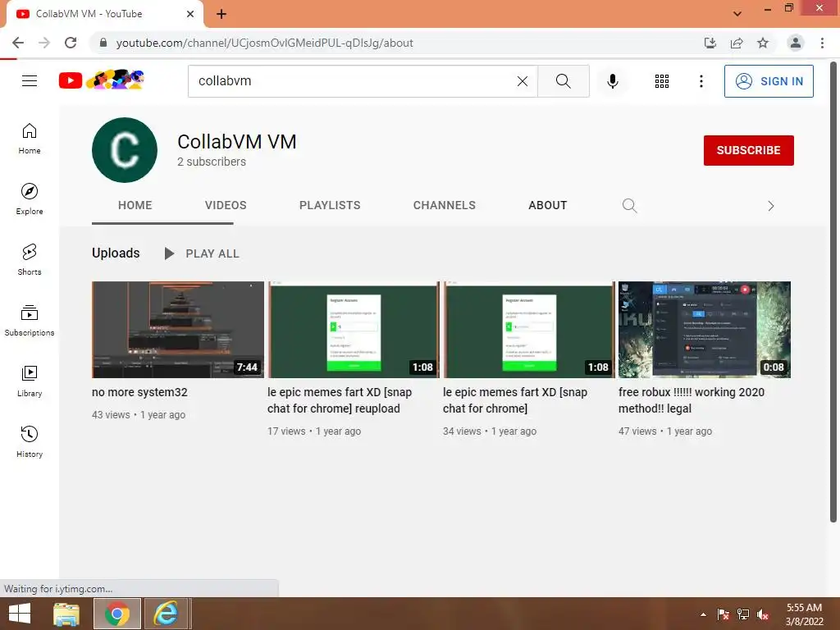Open Home in the sidebar
The image size is (840, 630).
30,139
